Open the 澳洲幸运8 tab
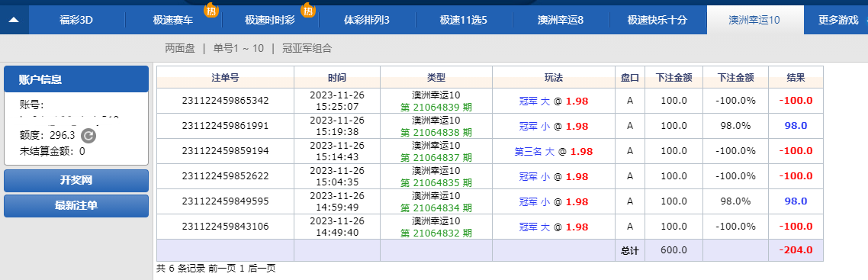The width and height of the screenshot is (868, 280). (x=561, y=21)
